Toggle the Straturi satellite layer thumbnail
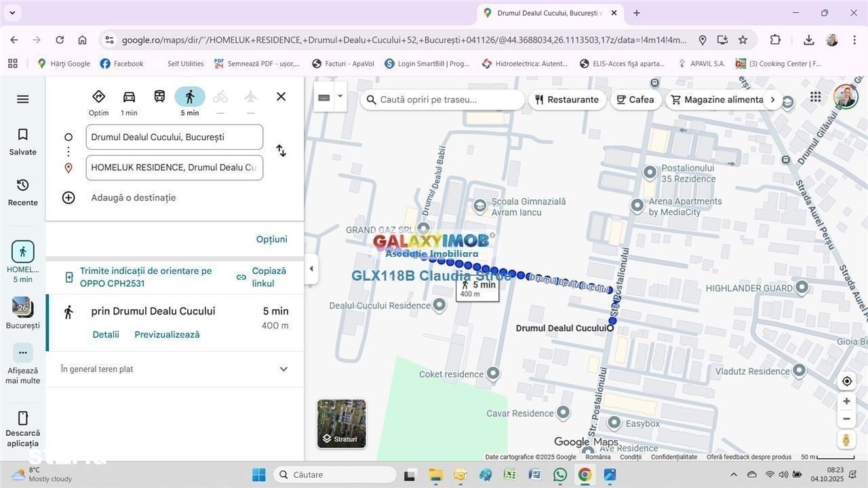Screen dimensions: 868x488 pyautogui.click(x=342, y=424)
